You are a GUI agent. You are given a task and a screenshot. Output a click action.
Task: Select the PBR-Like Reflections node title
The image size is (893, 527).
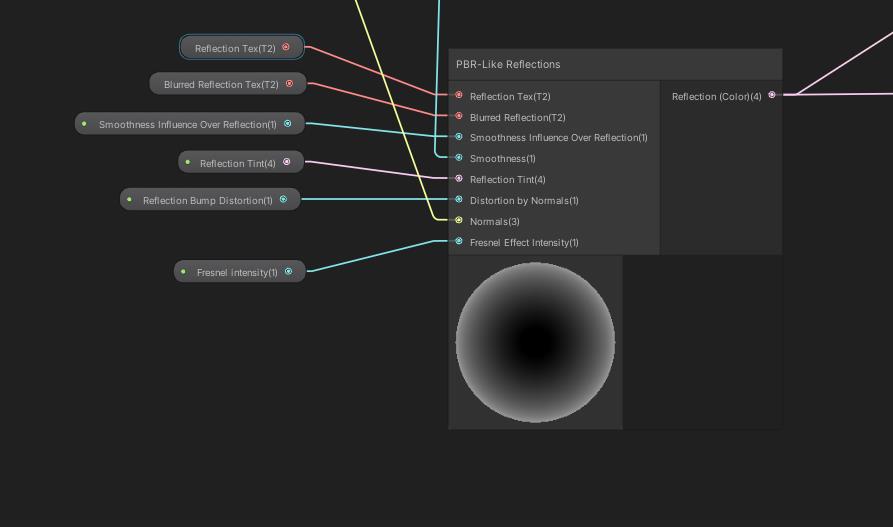508,64
